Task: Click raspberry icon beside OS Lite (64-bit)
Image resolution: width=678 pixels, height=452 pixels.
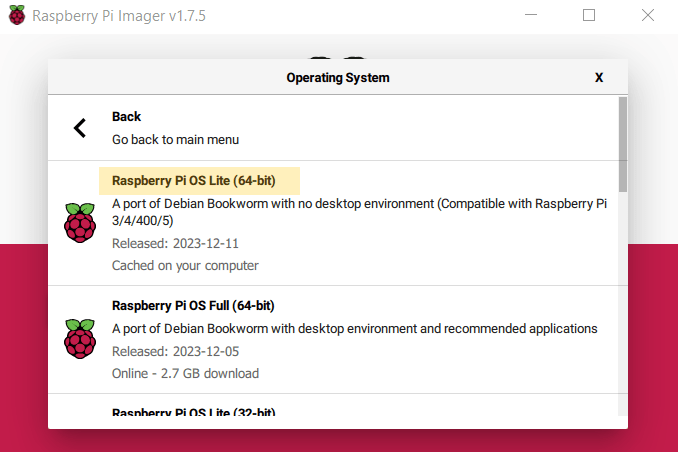Action: (79, 222)
